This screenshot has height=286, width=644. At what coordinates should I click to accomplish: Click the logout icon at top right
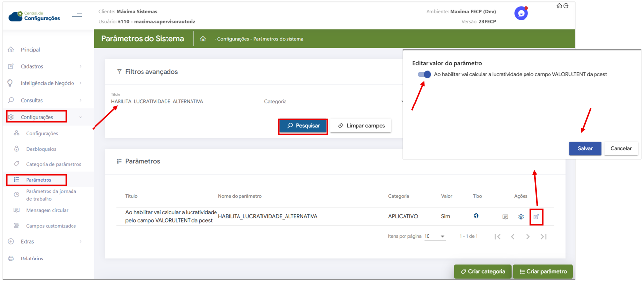[x=566, y=6]
